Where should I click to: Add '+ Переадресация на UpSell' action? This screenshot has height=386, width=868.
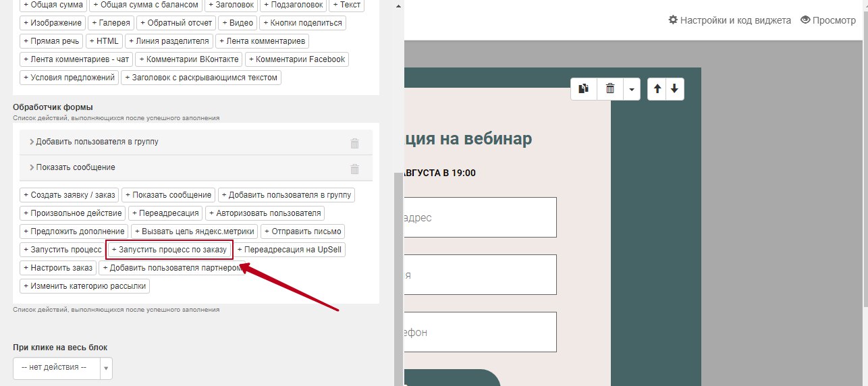pos(290,250)
